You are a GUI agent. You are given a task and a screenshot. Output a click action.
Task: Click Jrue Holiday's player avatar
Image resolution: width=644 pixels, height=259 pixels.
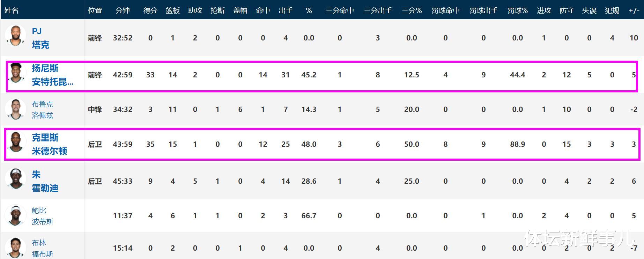pyautogui.click(x=15, y=179)
